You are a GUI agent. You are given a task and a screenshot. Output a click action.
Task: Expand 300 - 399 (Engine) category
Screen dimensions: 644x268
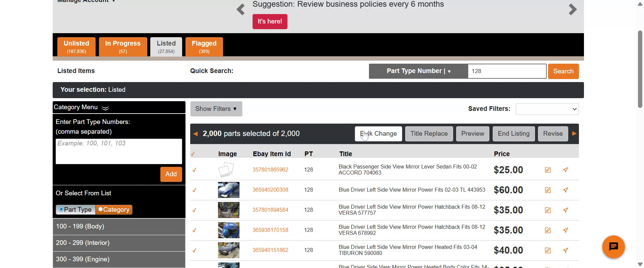119,259
